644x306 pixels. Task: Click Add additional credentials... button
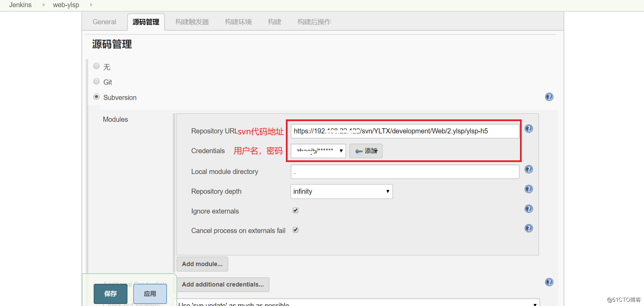coord(223,285)
